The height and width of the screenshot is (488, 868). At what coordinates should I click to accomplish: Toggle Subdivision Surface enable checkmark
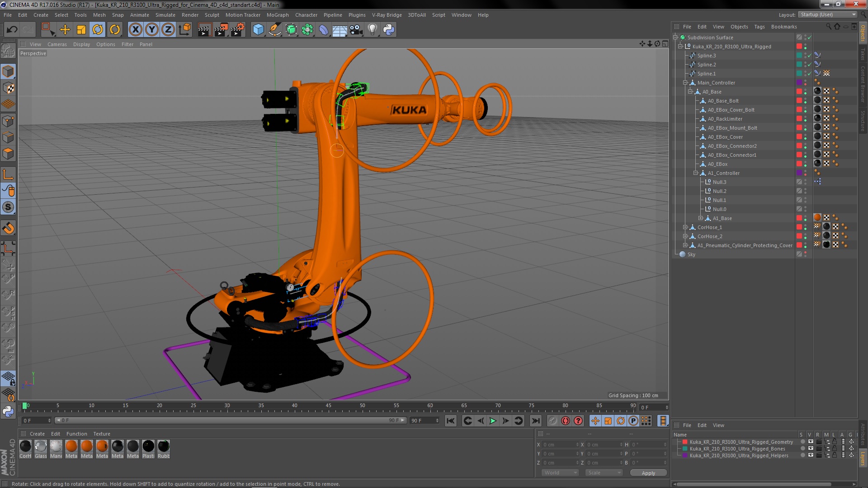[x=810, y=38]
